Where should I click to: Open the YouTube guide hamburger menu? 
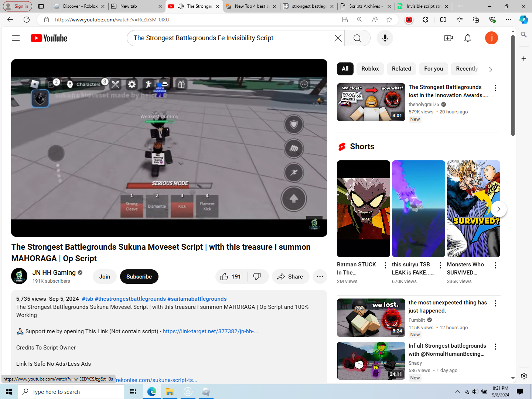click(16, 38)
